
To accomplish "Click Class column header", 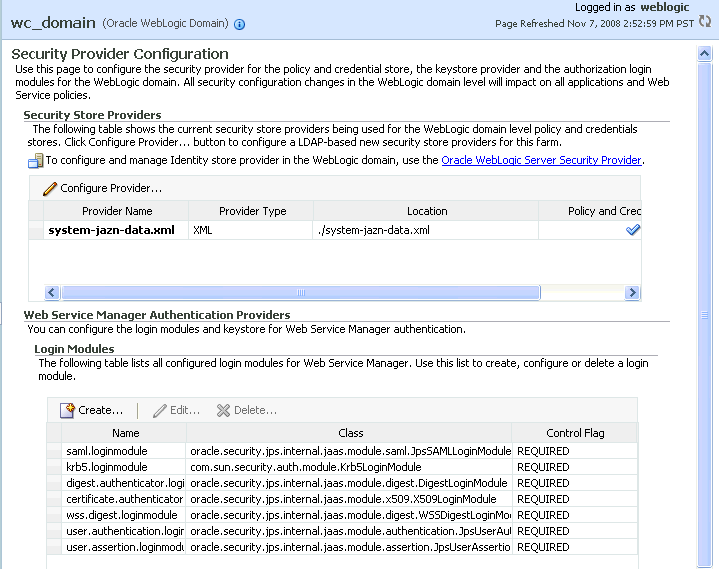I will click(350, 433).
